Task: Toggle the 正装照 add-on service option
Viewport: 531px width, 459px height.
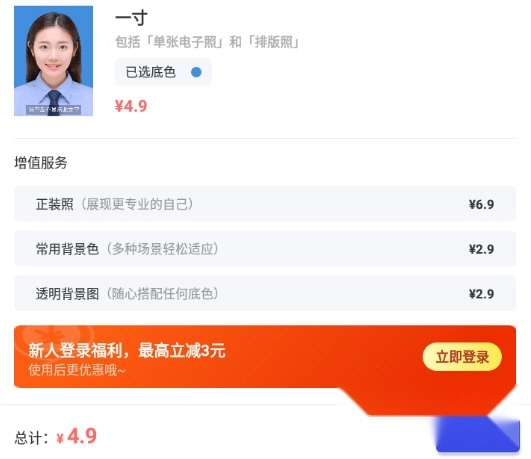Action: 265,204
